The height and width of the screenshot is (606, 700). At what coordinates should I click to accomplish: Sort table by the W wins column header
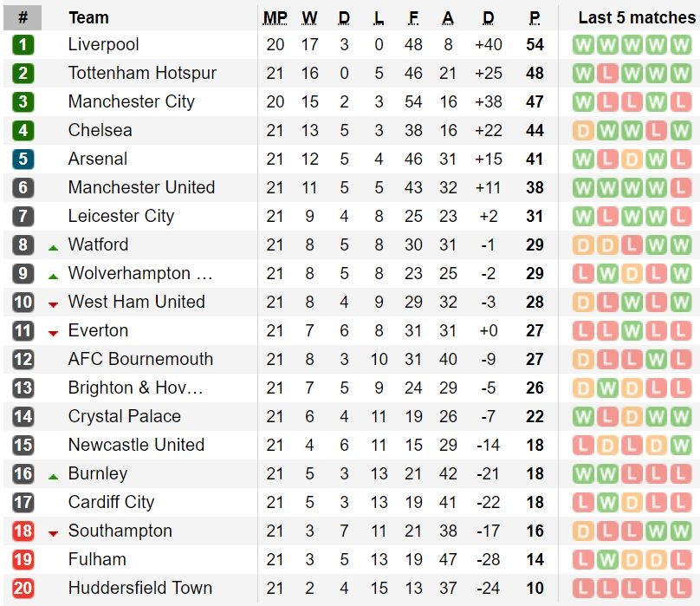[x=309, y=17]
